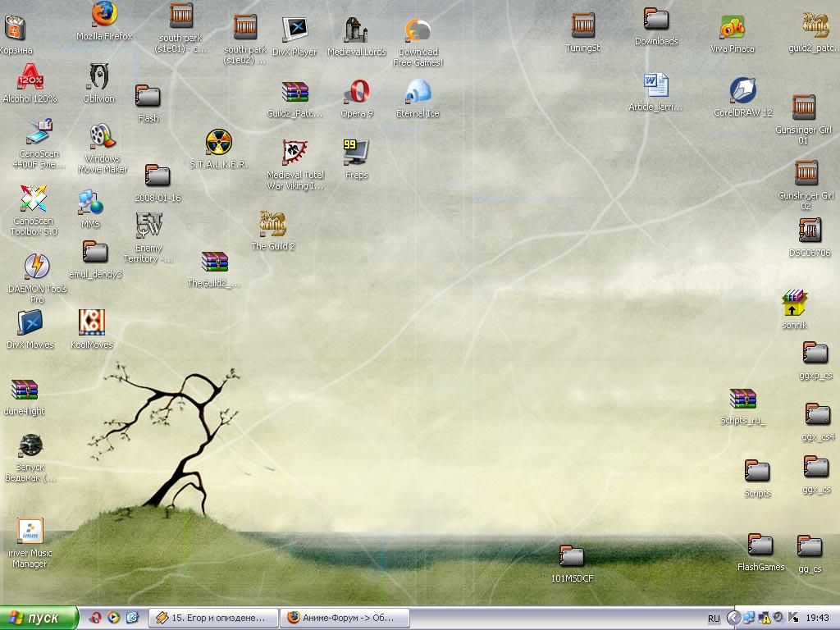Open the Viva Pinata desktop icon

pos(732,28)
